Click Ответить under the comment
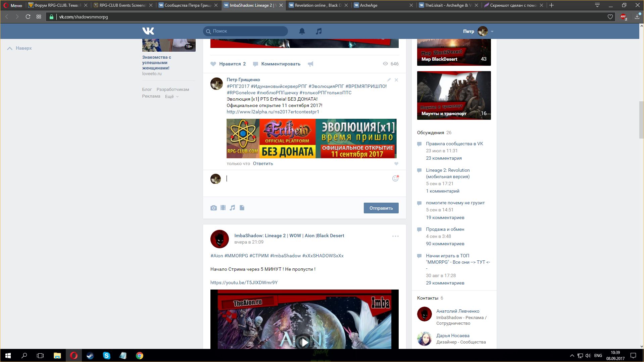This screenshot has height=362, width=644. [x=263, y=164]
